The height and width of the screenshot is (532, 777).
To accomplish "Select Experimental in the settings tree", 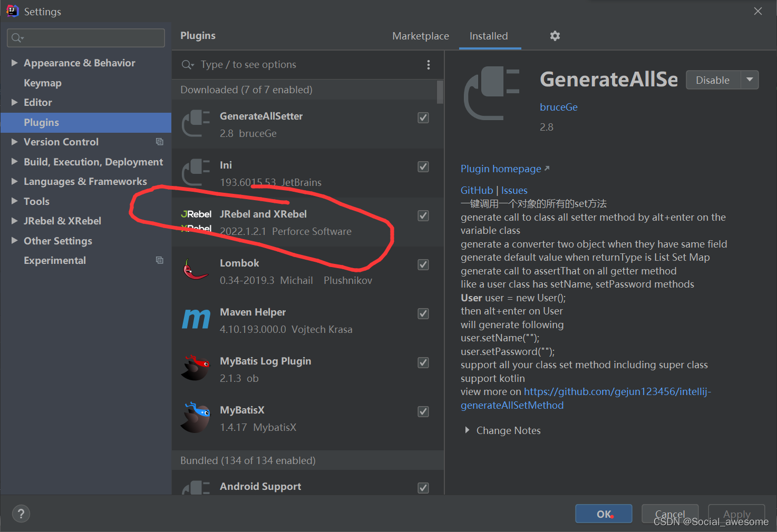I will coord(55,260).
